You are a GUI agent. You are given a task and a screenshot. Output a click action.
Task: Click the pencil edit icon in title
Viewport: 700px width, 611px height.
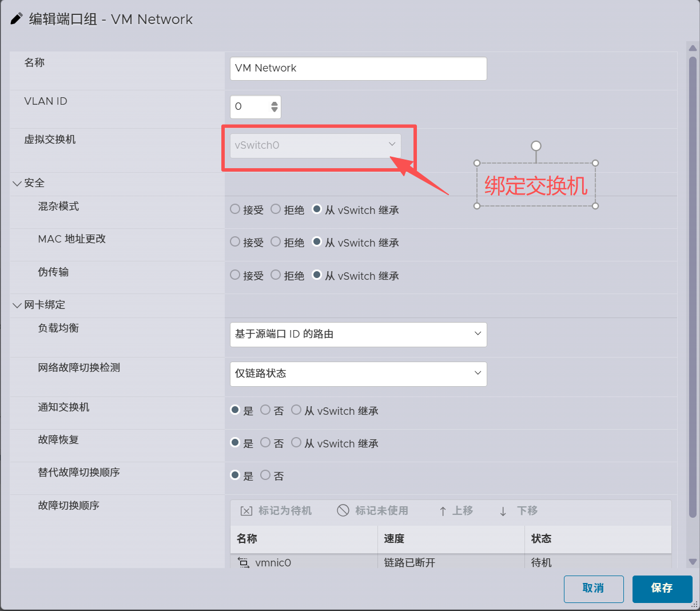tap(17, 19)
